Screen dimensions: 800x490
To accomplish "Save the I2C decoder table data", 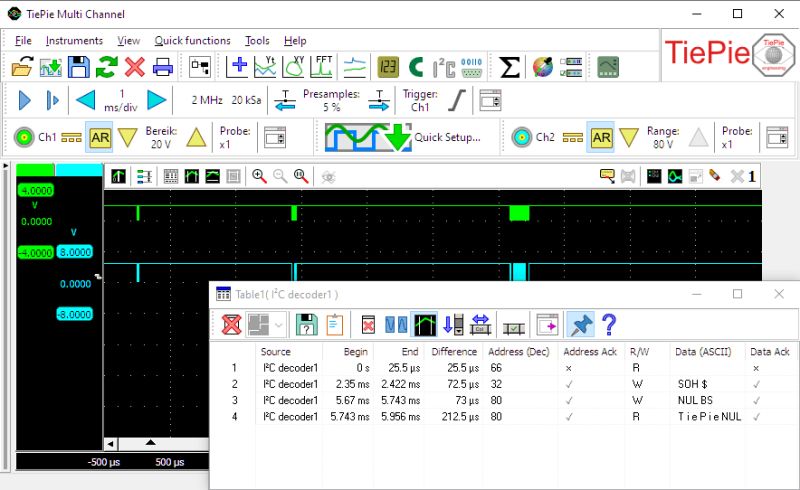I will [x=307, y=324].
